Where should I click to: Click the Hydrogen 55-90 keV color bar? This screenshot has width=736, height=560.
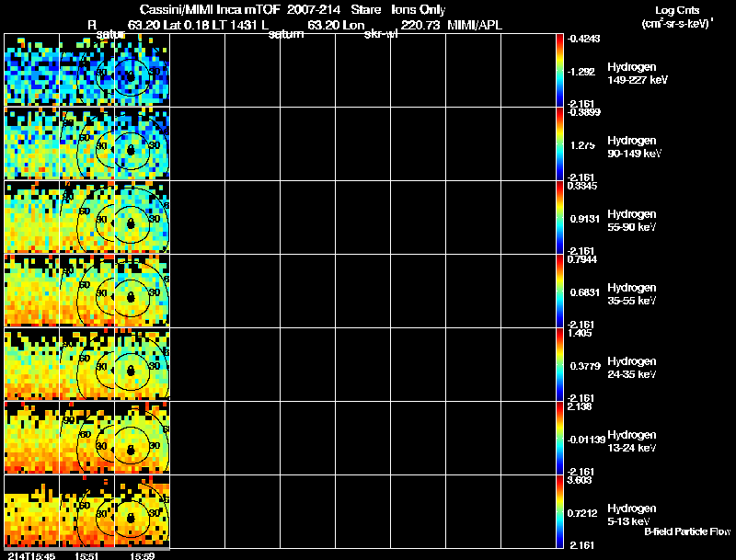(x=560, y=217)
